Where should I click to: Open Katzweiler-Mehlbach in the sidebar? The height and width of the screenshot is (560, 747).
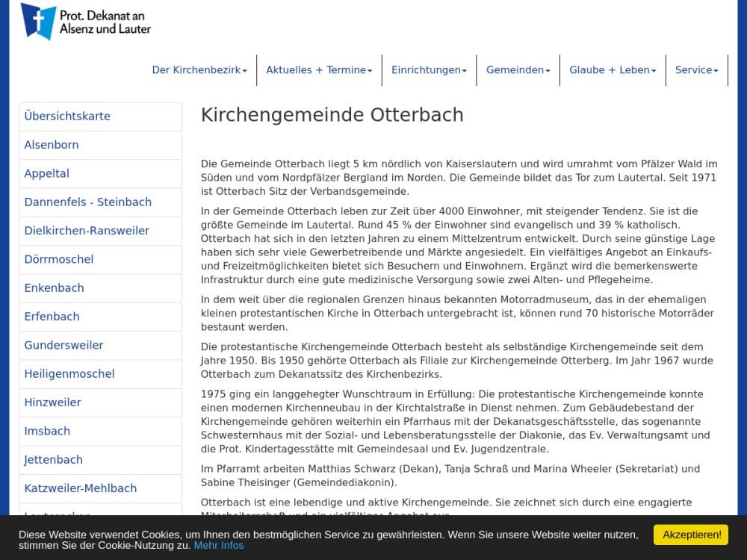pyautogui.click(x=81, y=488)
